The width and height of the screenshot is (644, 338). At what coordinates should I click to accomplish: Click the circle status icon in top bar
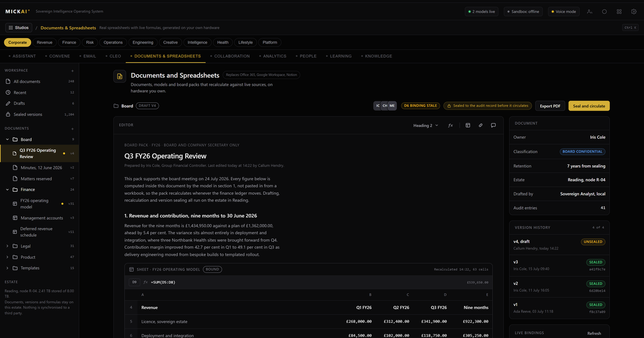click(x=604, y=11)
